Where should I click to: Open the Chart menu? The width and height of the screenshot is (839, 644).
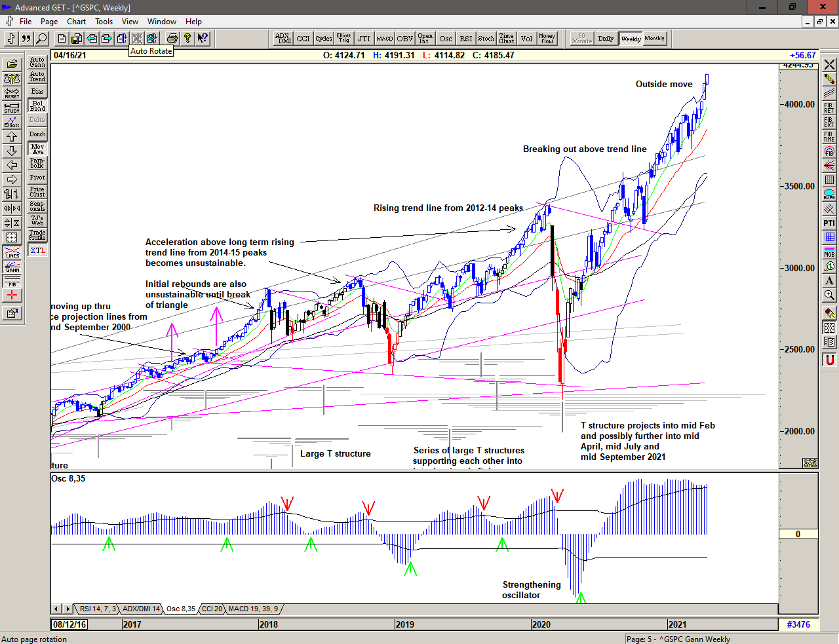(x=76, y=22)
